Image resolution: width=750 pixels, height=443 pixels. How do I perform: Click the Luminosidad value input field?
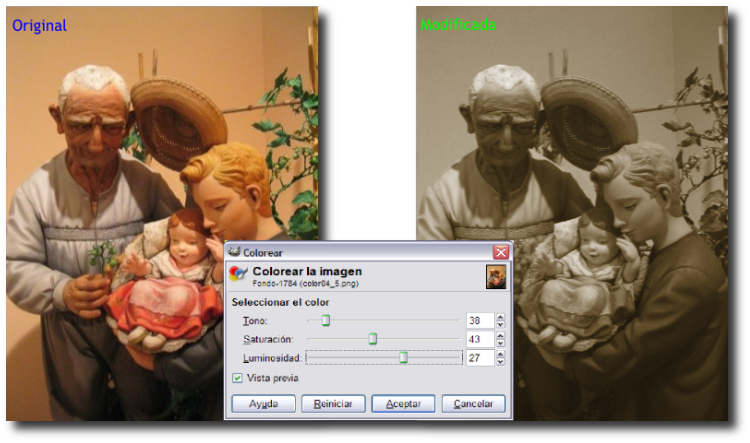(x=479, y=357)
